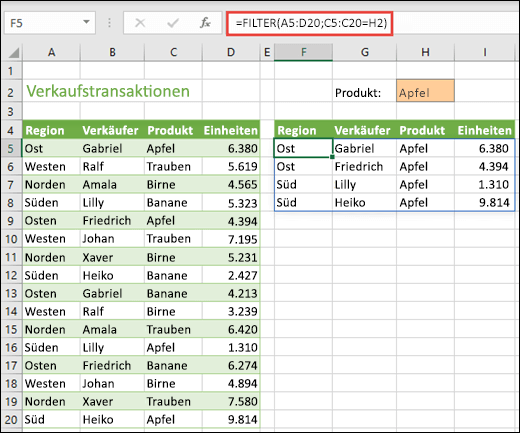This screenshot has width=520, height=433.
Task: Select the row 4 header
Action: pyautogui.click(x=11, y=130)
